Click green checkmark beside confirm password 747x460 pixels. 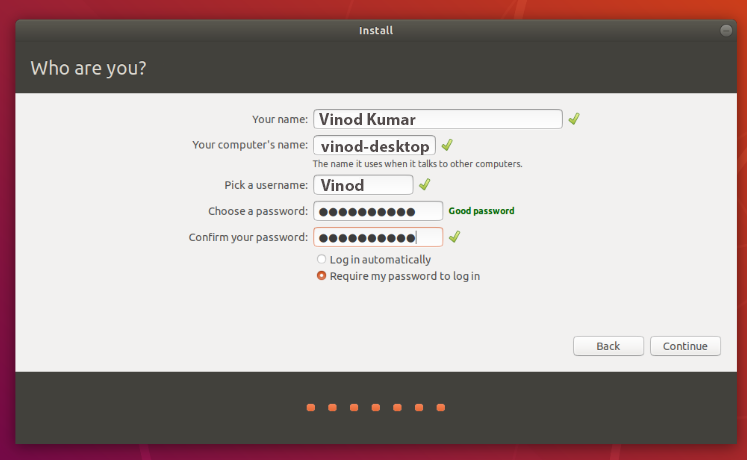pyautogui.click(x=454, y=237)
